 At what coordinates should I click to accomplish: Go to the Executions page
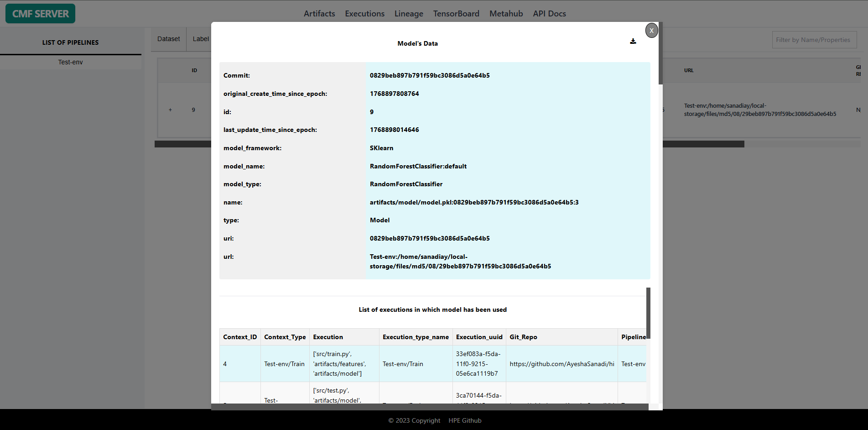click(x=364, y=14)
